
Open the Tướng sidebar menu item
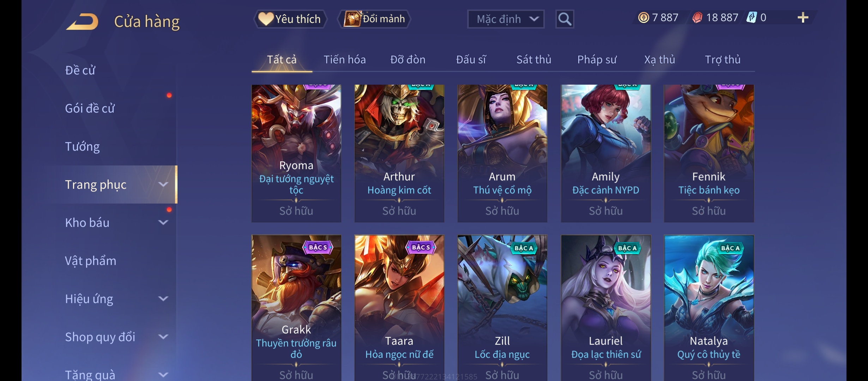(x=82, y=146)
